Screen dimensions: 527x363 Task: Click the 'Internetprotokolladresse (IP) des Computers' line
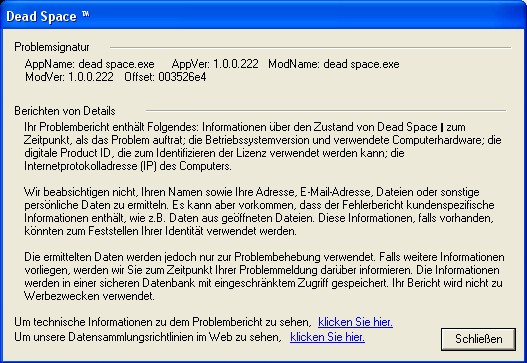pyautogui.click(x=128, y=166)
